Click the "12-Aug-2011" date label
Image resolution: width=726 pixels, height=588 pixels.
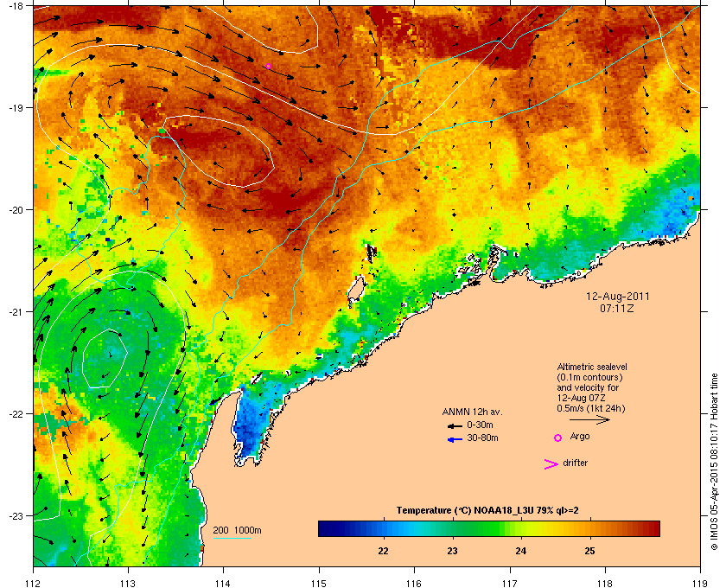coord(617,297)
